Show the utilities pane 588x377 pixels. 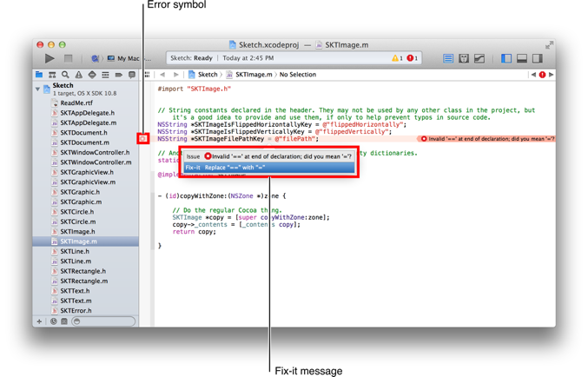click(538, 58)
